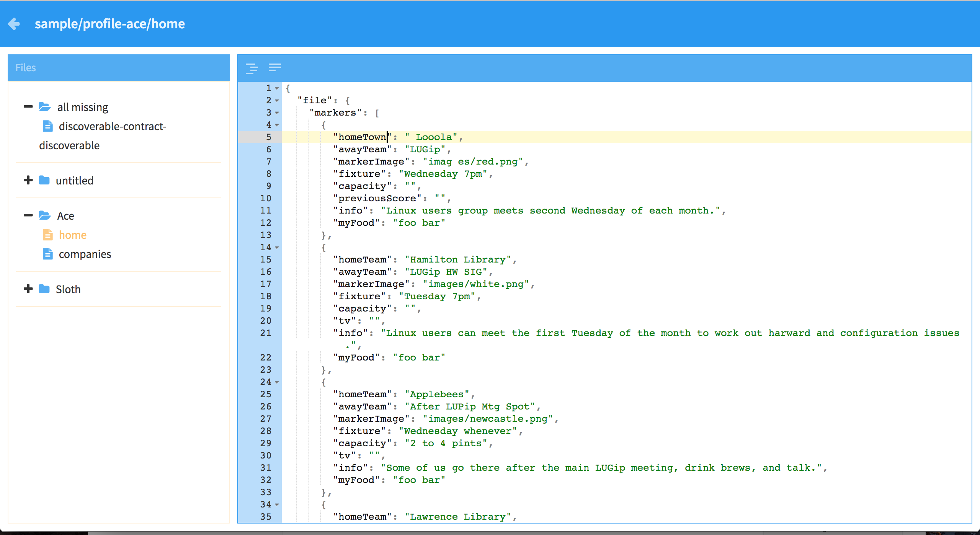The width and height of the screenshot is (980, 535).
Task: Click the back arrow in header
Action: 14,24
